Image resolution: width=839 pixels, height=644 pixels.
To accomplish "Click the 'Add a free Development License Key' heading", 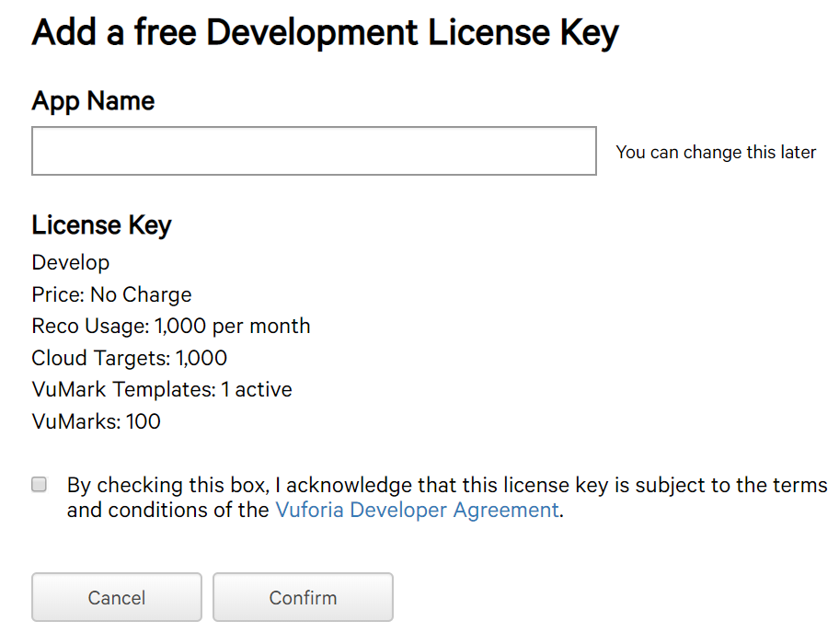I will pyautogui.click(x=325, y=33).
